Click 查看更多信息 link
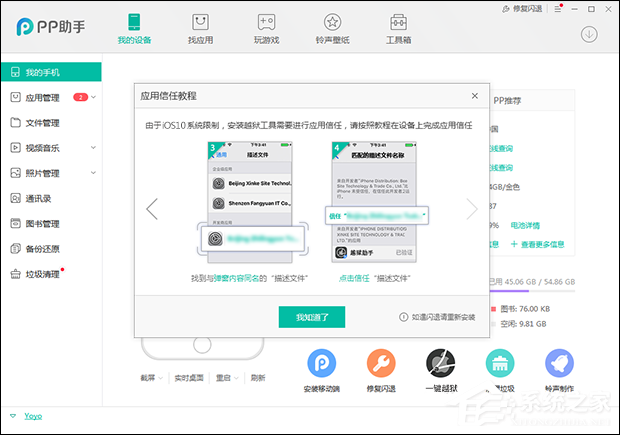 pos(537,244)
